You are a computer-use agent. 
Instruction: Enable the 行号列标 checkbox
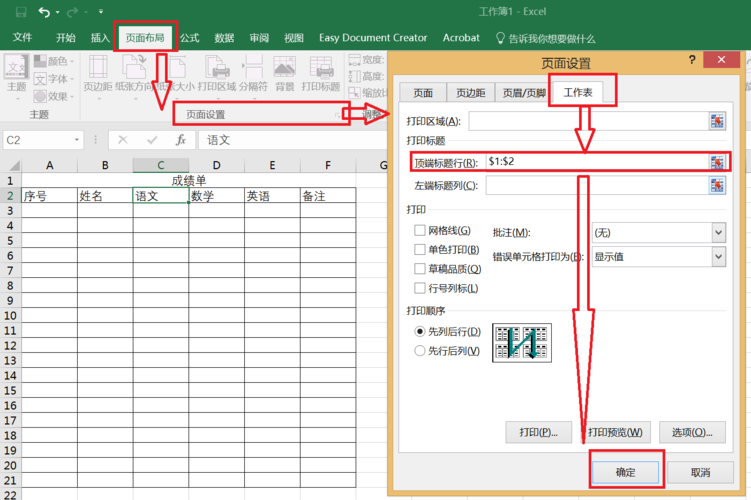(x=420, y=288)
